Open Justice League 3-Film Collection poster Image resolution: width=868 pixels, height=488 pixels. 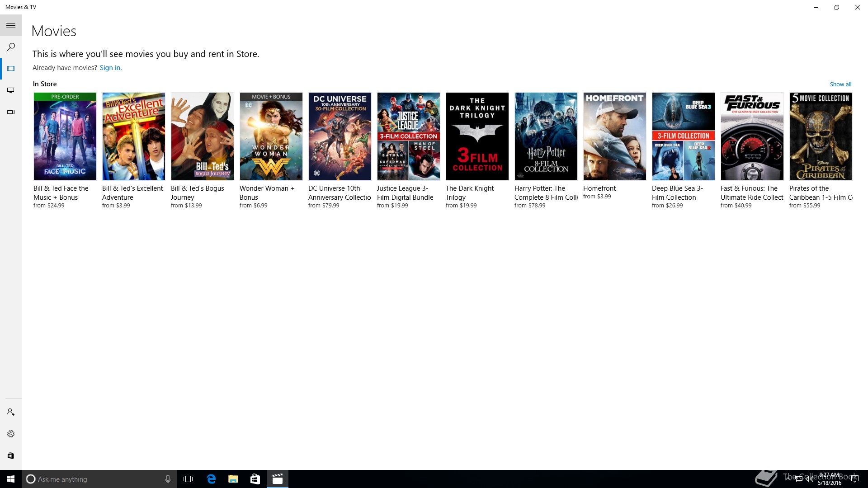pos(409,136)
